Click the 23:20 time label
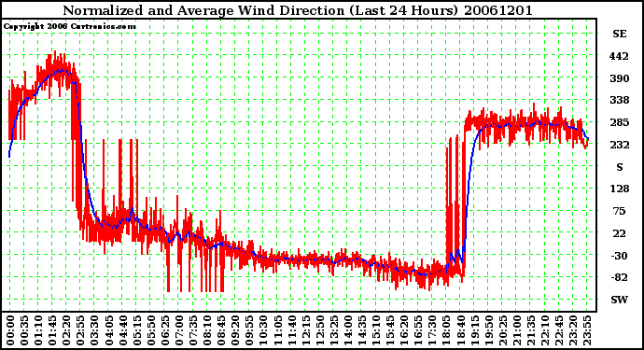This screenshot has width=644, height=350. coord(572,330)
